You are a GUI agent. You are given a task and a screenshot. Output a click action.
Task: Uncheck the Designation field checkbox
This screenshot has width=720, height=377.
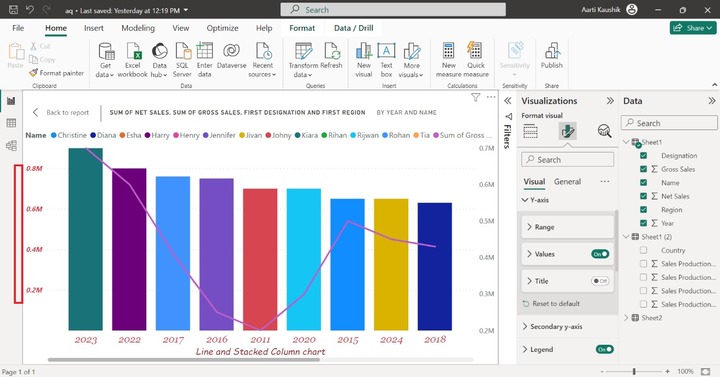[x=643, y=156]
